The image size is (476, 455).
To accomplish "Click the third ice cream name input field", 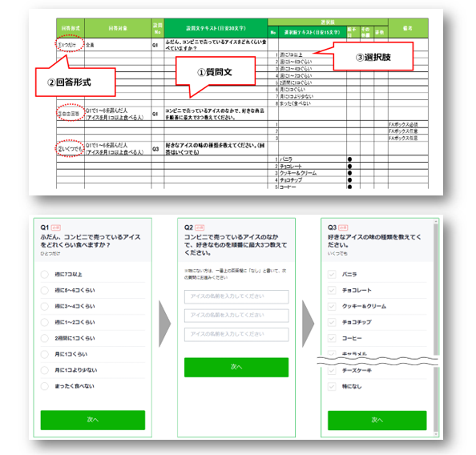I will click(236, 335).
